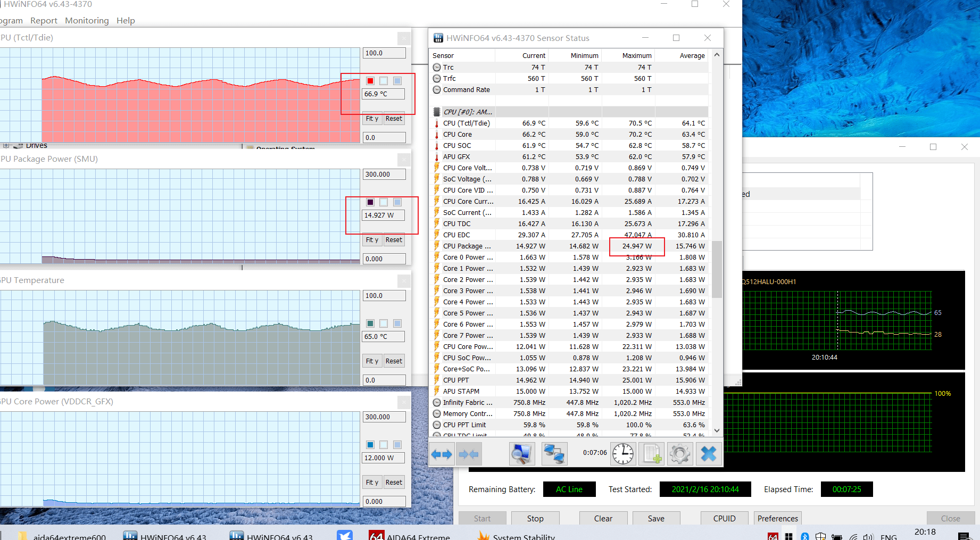Click the dark purple swatch of CPU Package Power graph
Screen dimensions: 980x540
[x=370, y=202]
